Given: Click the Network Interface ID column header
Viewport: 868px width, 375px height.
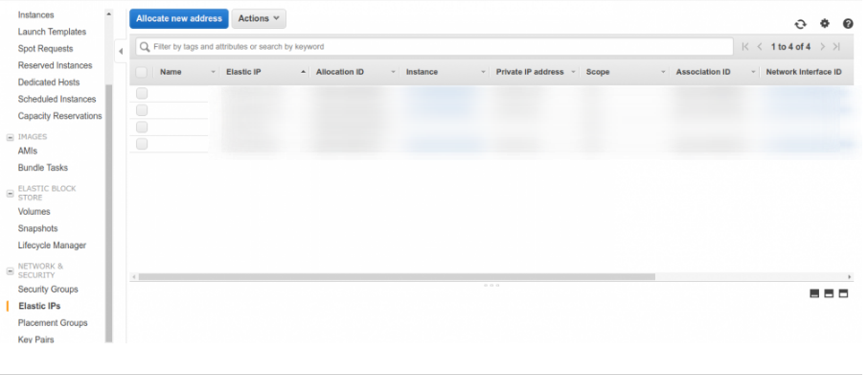Looking at the screenshot, I should coord(804,72).
